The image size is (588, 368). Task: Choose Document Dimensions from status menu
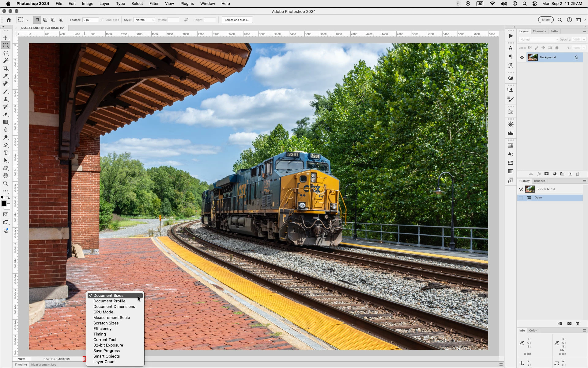[x=114, y=307]
